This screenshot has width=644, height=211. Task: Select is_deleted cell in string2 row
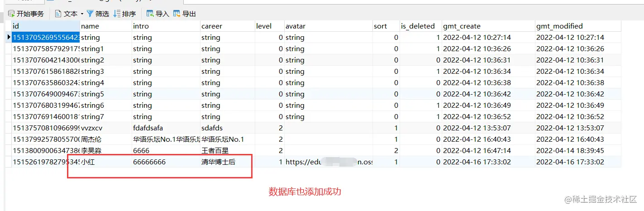(420, 60)
